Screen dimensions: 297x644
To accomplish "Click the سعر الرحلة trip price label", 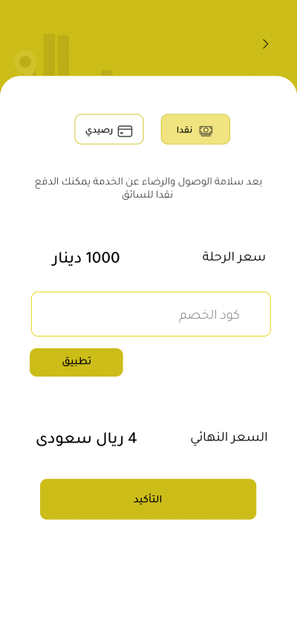I will click(x=234, y=257).
